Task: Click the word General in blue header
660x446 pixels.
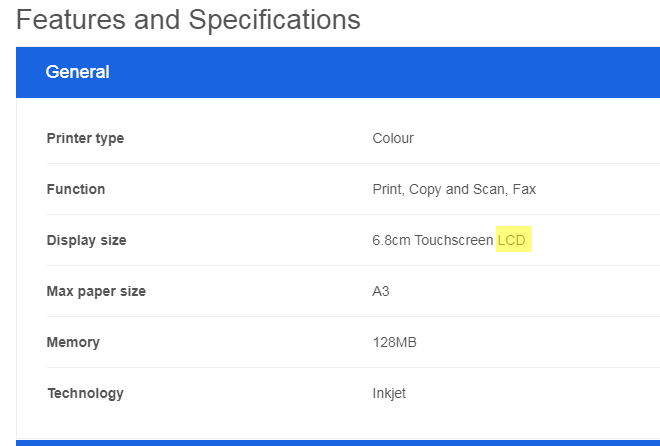Action: point(77,72)
